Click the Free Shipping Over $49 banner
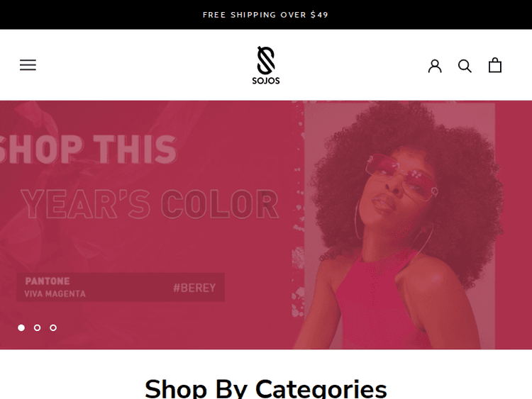This screenshot has width=532, height=399. click(x=266, y=15)
